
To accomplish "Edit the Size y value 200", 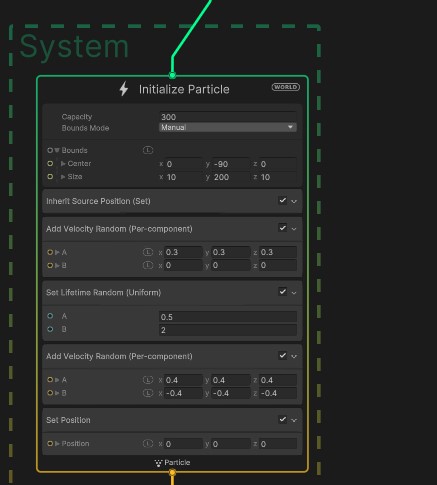I will pos(231,177).
